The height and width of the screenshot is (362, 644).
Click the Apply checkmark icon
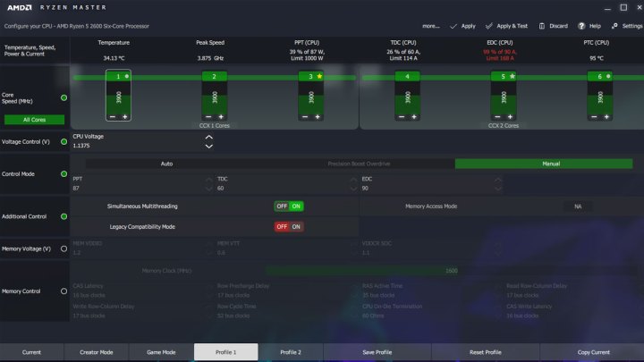(453, 26)
